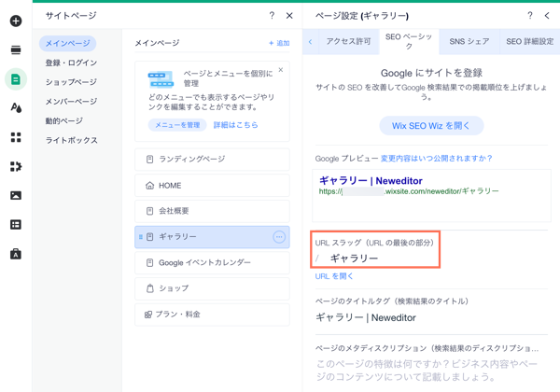Select メインページ category
The image size is (560, 392).
coord(67,43)
